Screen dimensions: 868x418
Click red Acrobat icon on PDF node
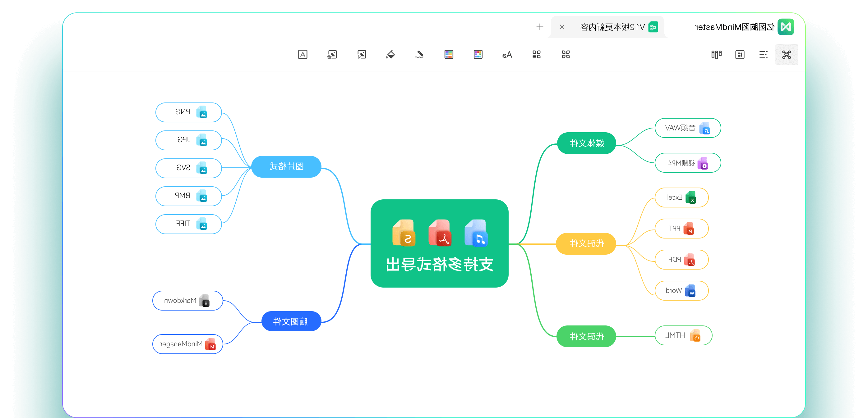pyautogui.click(x=690, y=260)
